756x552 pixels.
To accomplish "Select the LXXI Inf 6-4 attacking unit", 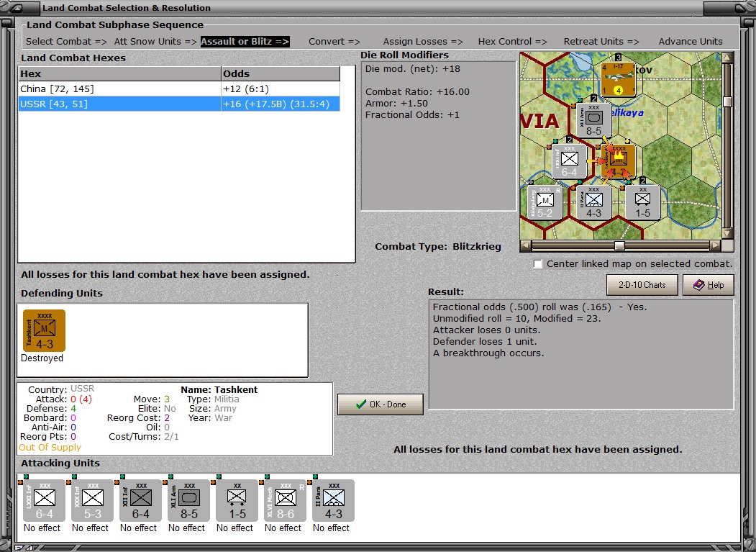I will click(x=45, y=500).
